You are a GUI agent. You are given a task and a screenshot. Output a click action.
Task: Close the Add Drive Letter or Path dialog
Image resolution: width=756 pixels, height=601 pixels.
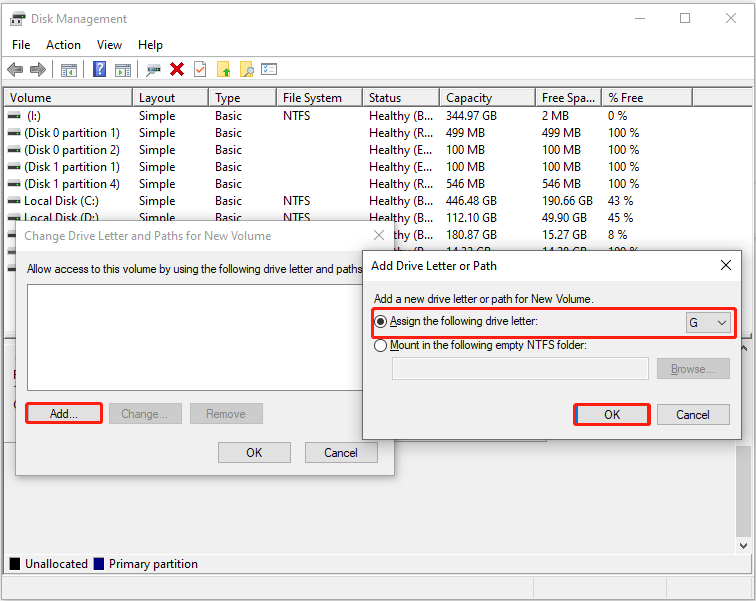[x=726, y=265]
